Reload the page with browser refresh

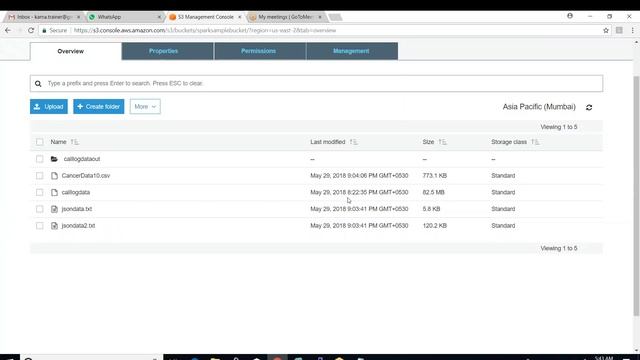click(31, 30)
